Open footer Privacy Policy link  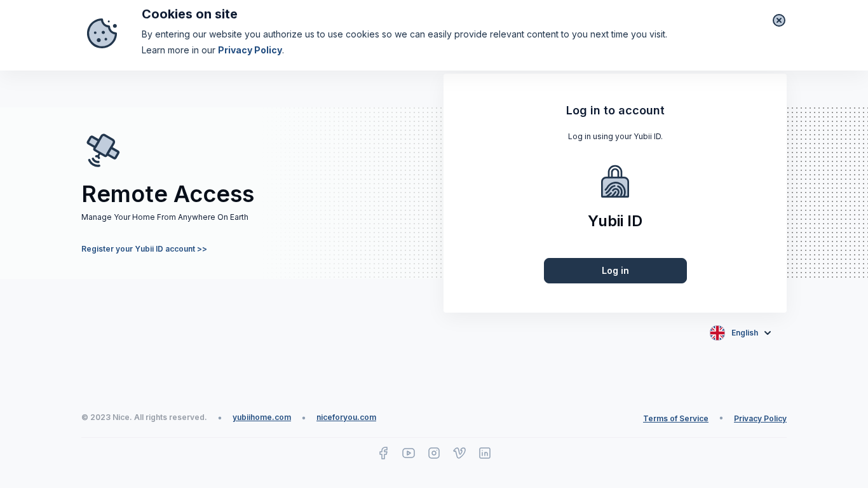pos(760,419)
